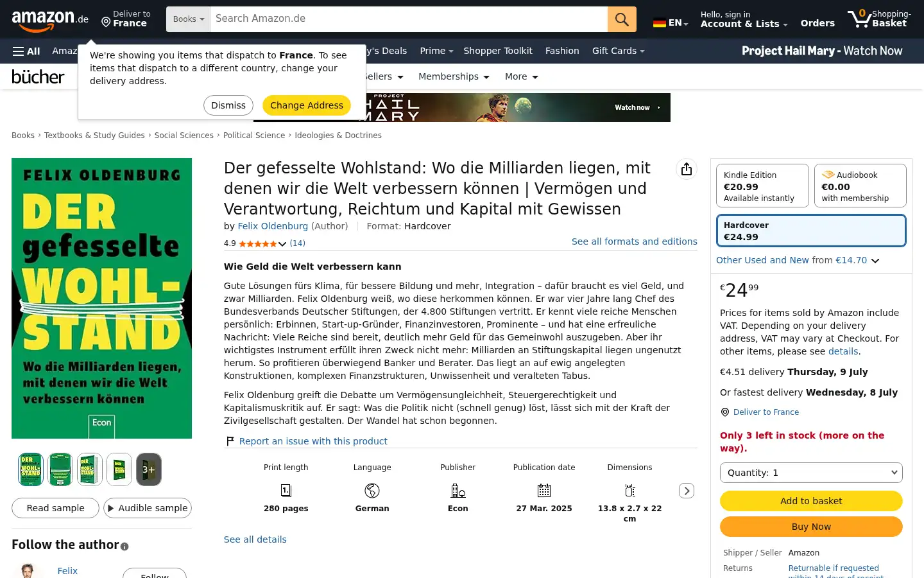Open See all formats and editions
Image resolution: width=924 pixels, height=578 pixels.
[x=635, y=241]
